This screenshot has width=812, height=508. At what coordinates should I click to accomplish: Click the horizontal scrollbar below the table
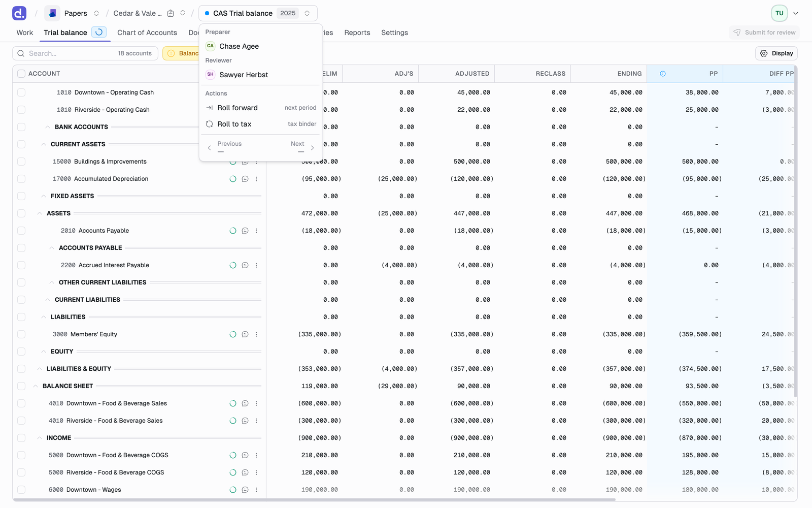pyautogui.click(x=315, y=500)
